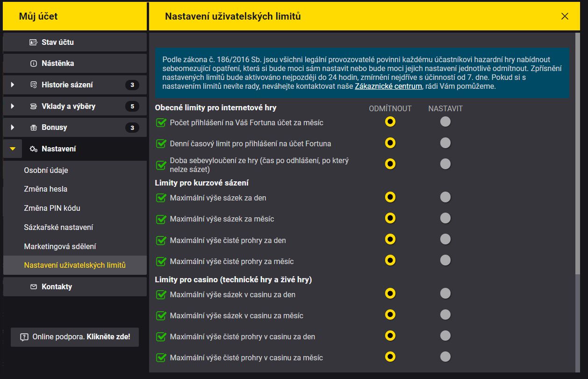Click the Bonusy count badge 3
Image resolution: width=588 pixels, height=379 pixels.
(132, 128)
